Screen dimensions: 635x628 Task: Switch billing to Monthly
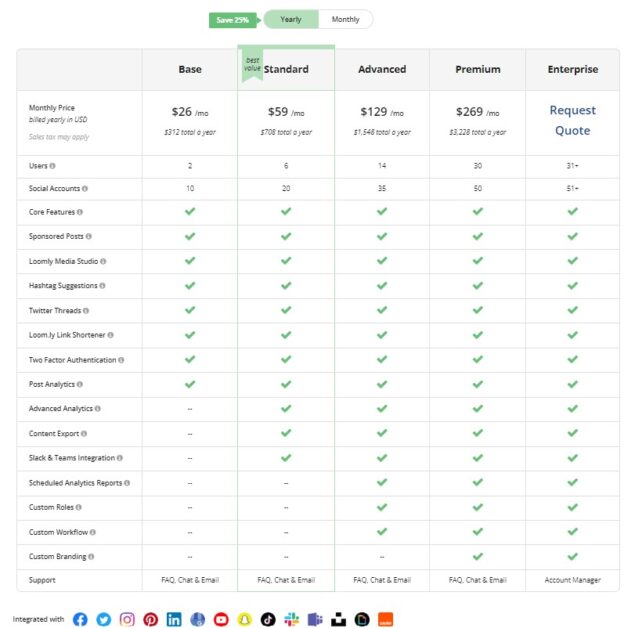(x=345, y=19)
